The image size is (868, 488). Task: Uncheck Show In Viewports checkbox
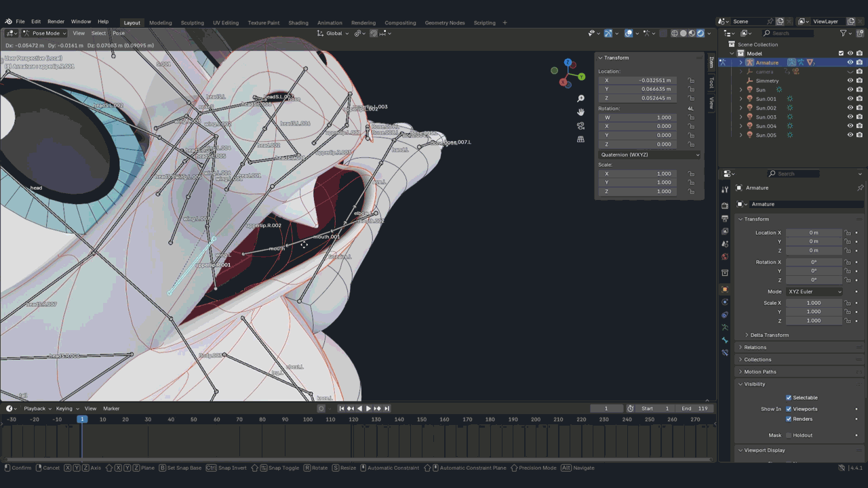pyautogui.click(x=789, y=409)
